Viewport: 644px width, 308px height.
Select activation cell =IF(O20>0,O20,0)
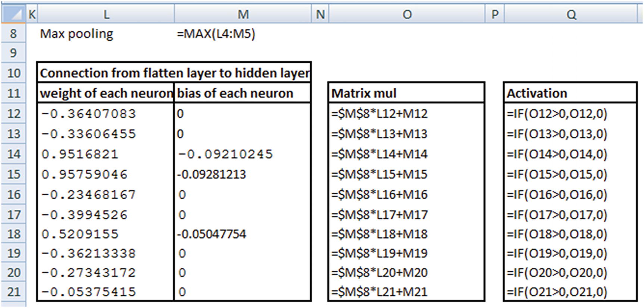click(570, 273)
